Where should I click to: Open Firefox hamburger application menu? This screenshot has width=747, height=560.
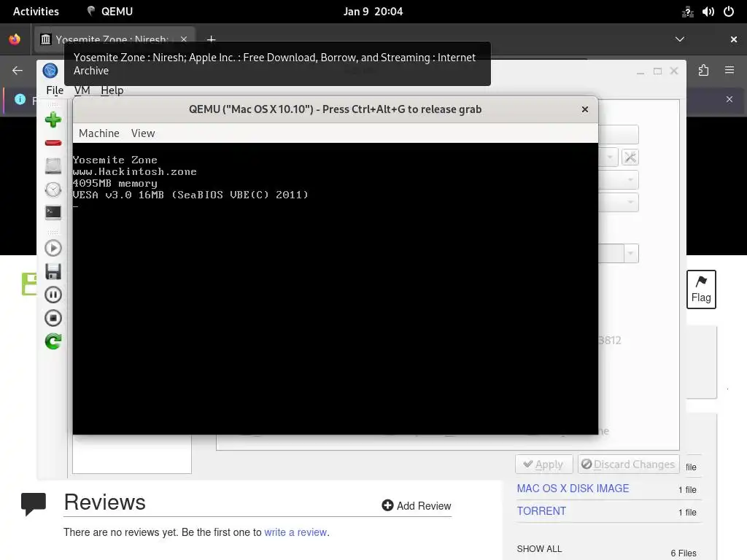coord(729,71)
